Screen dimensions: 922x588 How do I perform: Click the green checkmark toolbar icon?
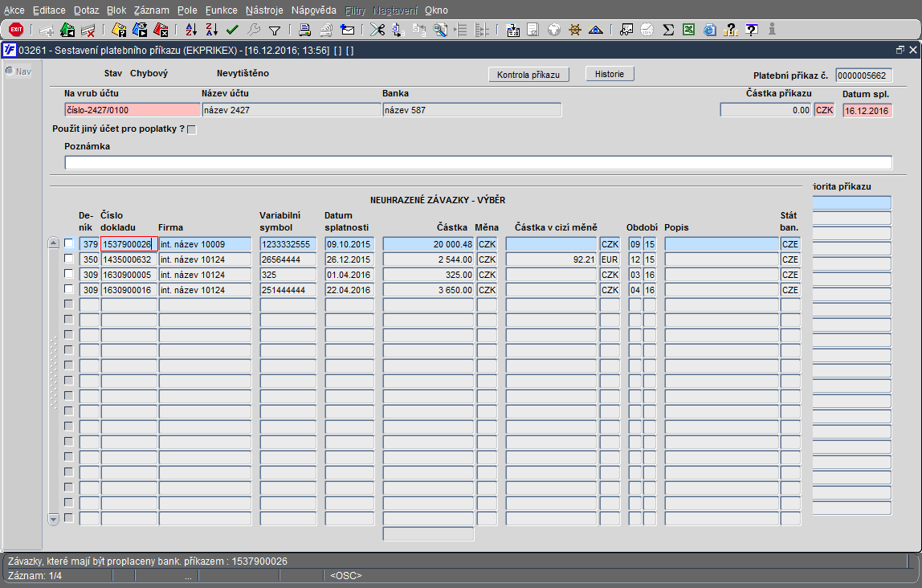[x=233, y=30]
